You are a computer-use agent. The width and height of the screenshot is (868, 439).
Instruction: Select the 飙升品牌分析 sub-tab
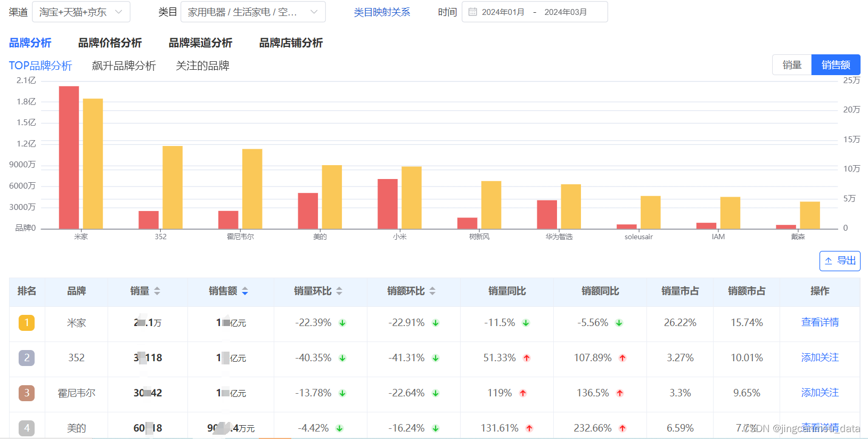click(x=124, y=66)
